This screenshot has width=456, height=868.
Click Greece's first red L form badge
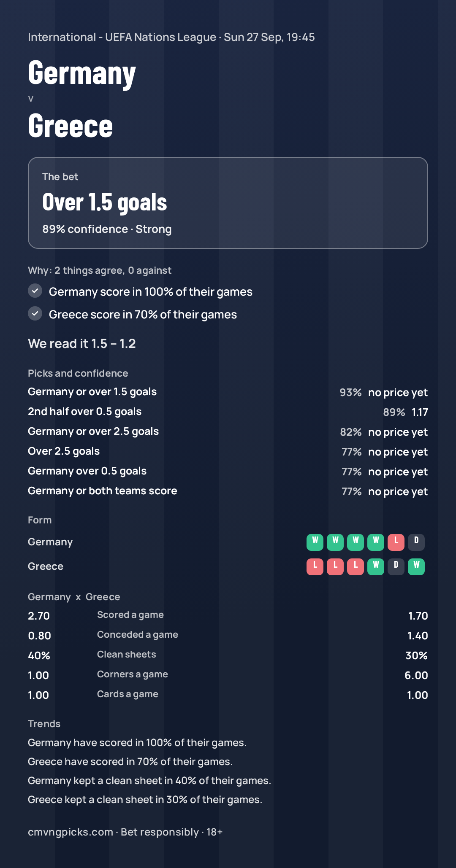pyautogui.click(x=315, y=566)
